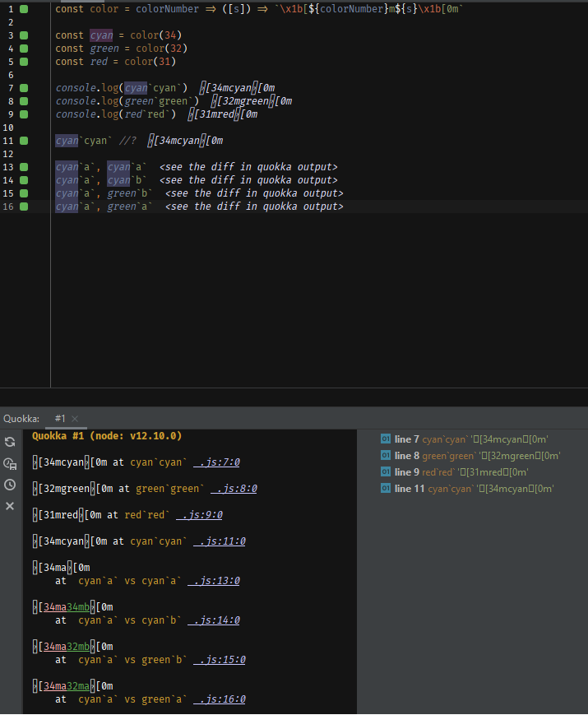Open the .js:7:0 source link

(x=218, y=462)
